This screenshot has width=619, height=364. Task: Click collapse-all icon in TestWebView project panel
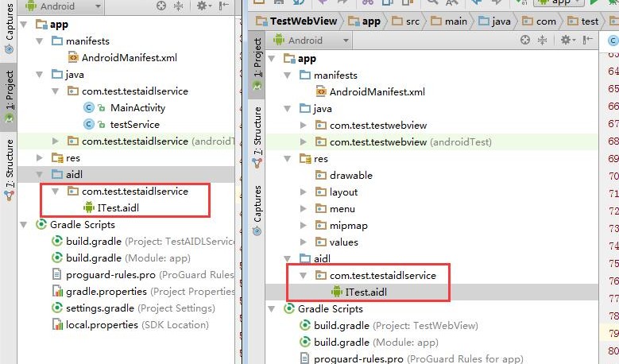(543, 40)
